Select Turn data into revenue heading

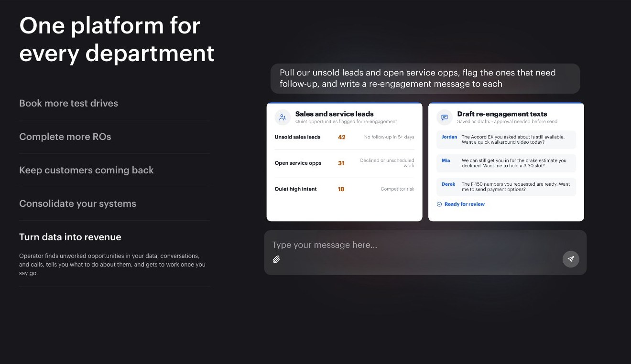[70, 237]
